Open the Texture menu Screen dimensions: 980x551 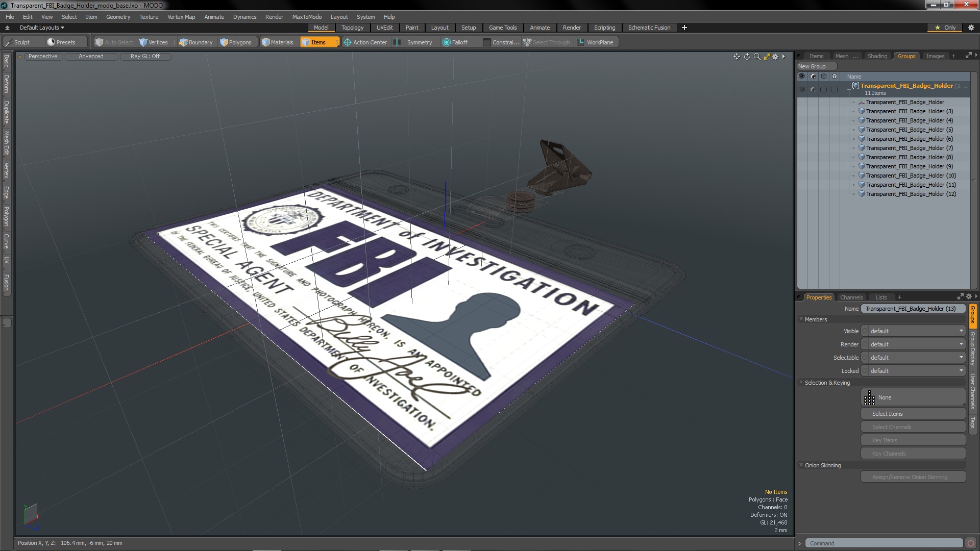click(x=149, y=17)
